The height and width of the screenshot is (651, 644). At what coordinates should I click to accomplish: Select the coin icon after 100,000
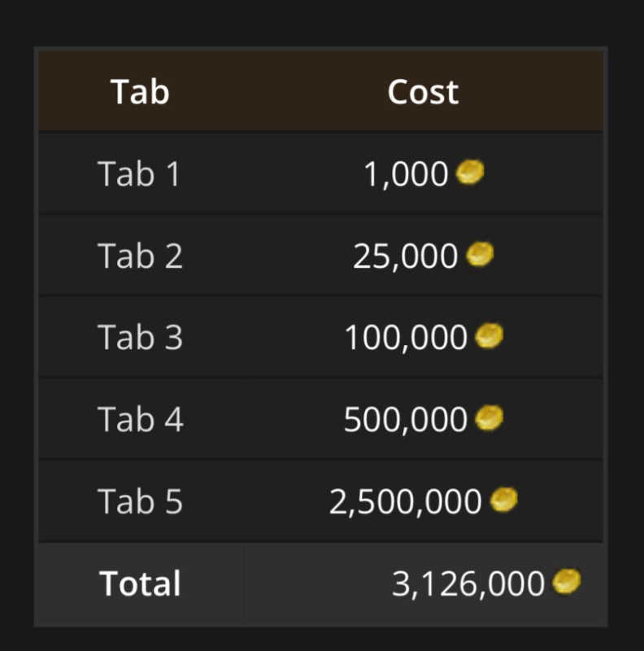point(489,335)
